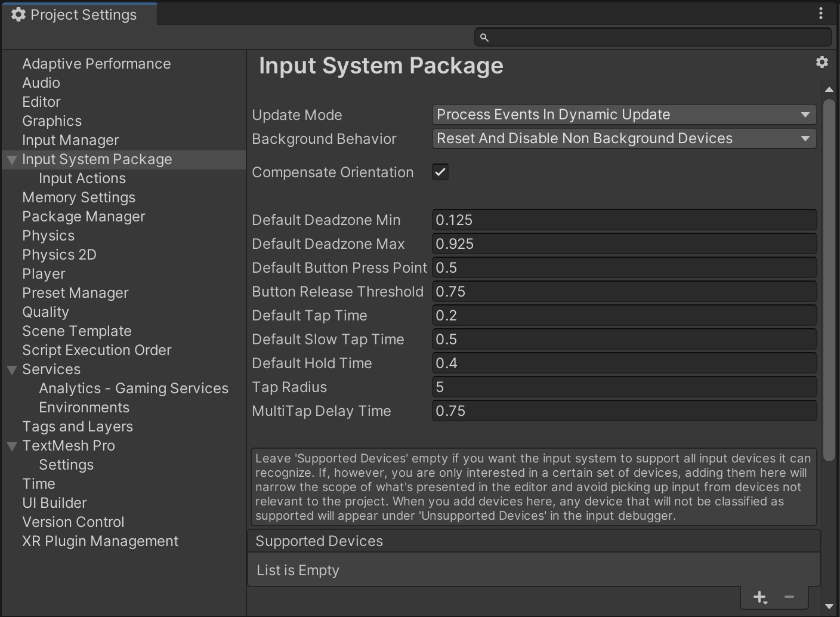Disable the Compensate Orientation checkbox
The width and height of the screenshot is (840, 617).
[x=440, y=172]
